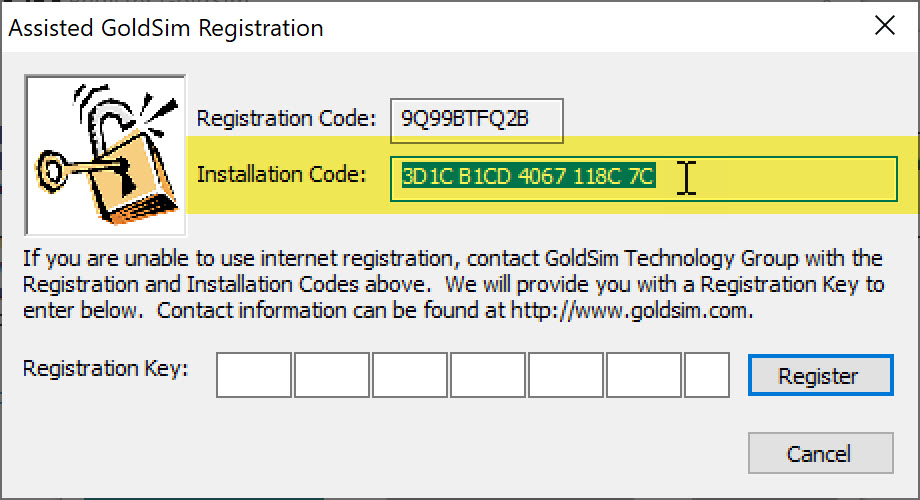The width and height of the screenshot is (920, 500).
Task: Click the Installation Code field
Action: tap(644, 178)
